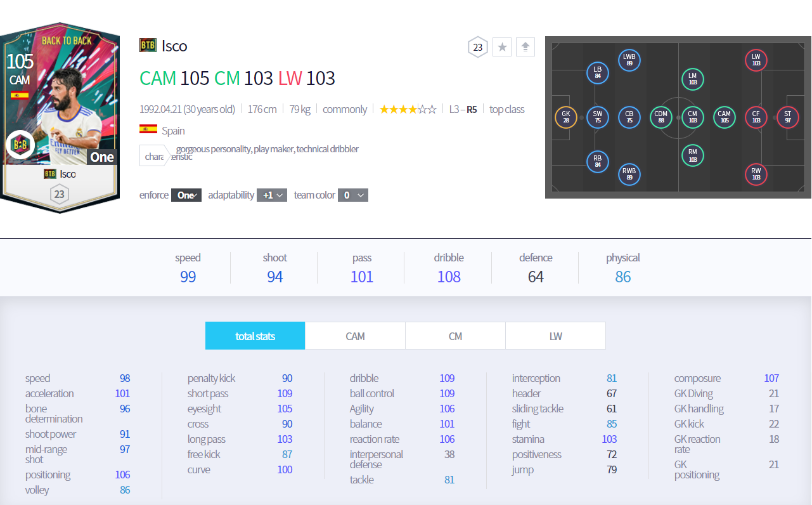Select the total stats tab
The height and width of the screenshot is (505, 812).
(x=255, y=336)
